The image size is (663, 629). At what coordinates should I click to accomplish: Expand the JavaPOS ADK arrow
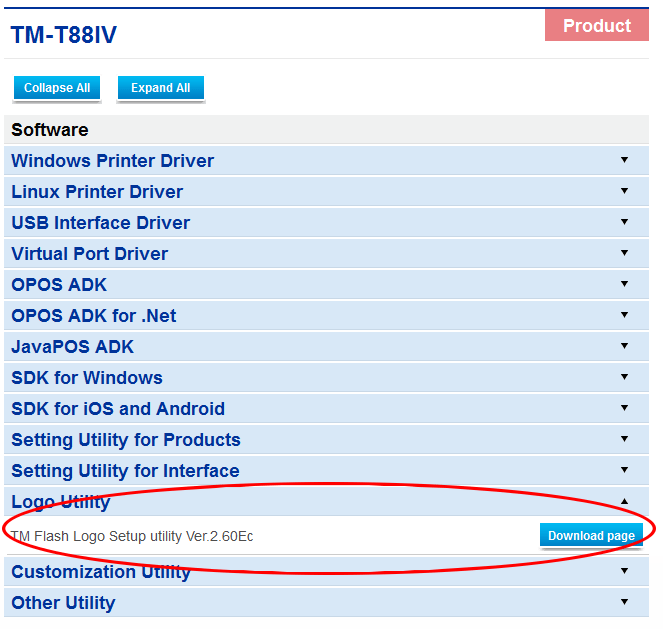(624, 346)
